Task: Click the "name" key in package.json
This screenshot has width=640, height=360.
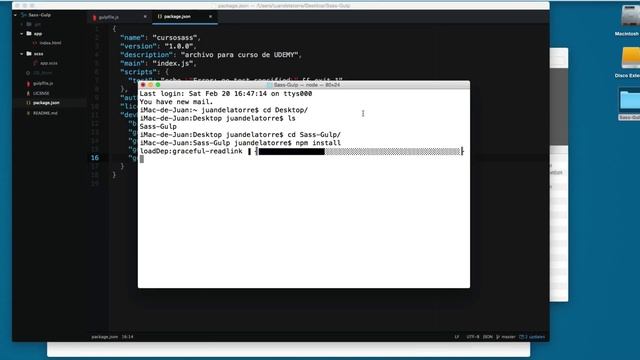Action: point(132,38)
